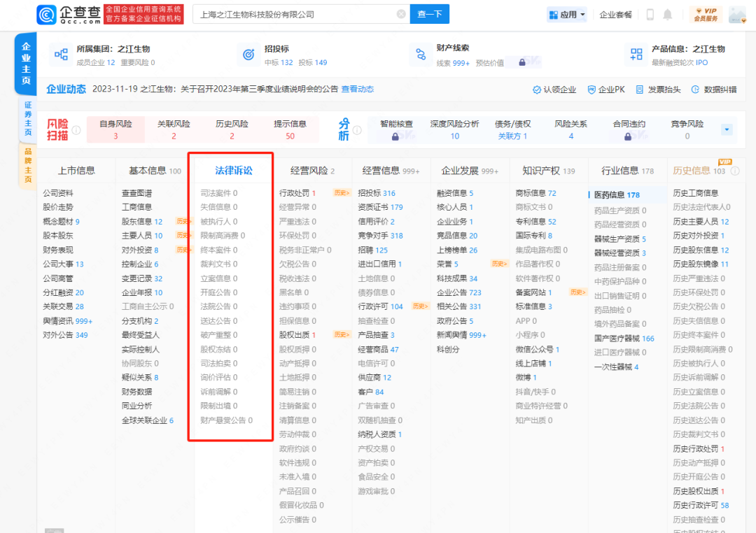Open the mobile phone icon in header
The image size is (756, 533).
coord(650,15)
